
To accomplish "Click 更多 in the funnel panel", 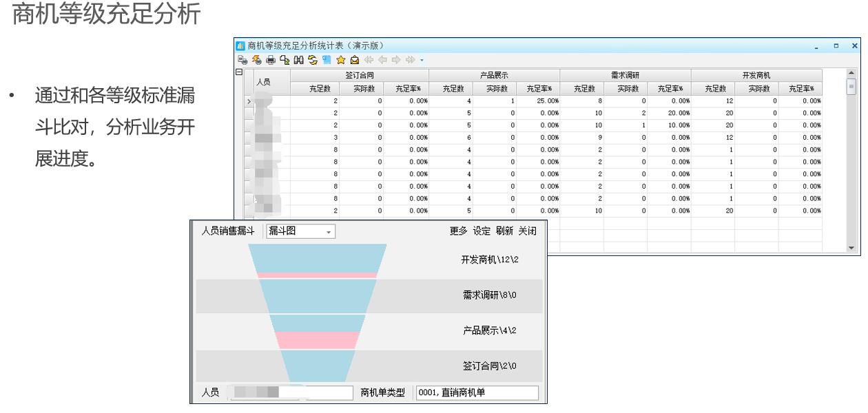I will 458,231.
